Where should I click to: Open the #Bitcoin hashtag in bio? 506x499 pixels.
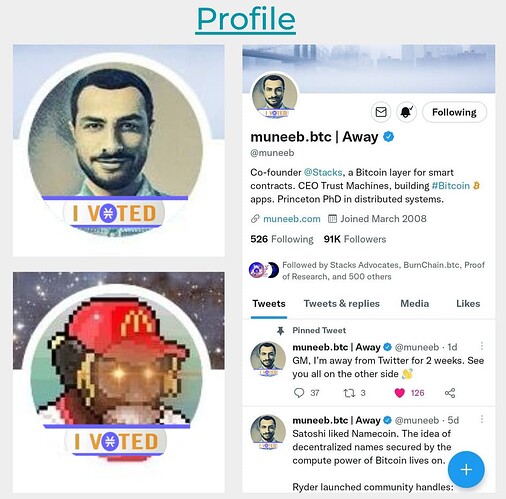click(x=451, y=186)
